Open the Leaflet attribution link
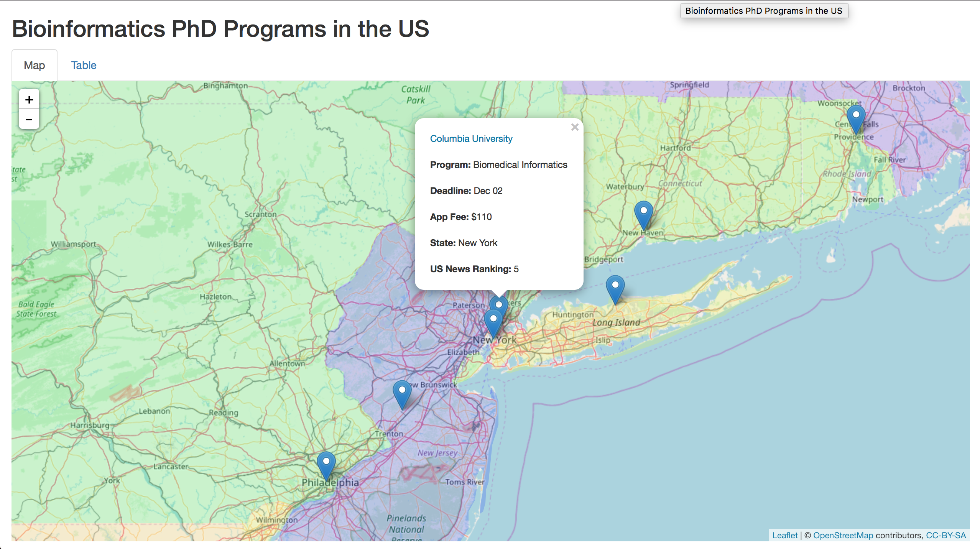 (784, 535)
